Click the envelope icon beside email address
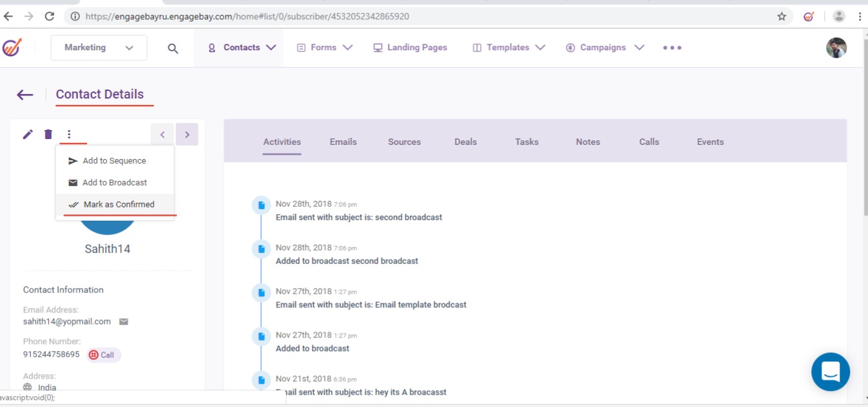 point(124,321)
